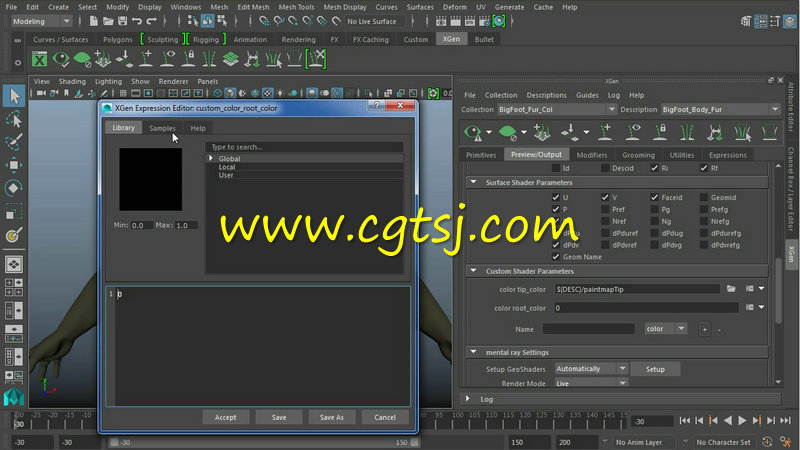Click the Accept button

point(226,417)
